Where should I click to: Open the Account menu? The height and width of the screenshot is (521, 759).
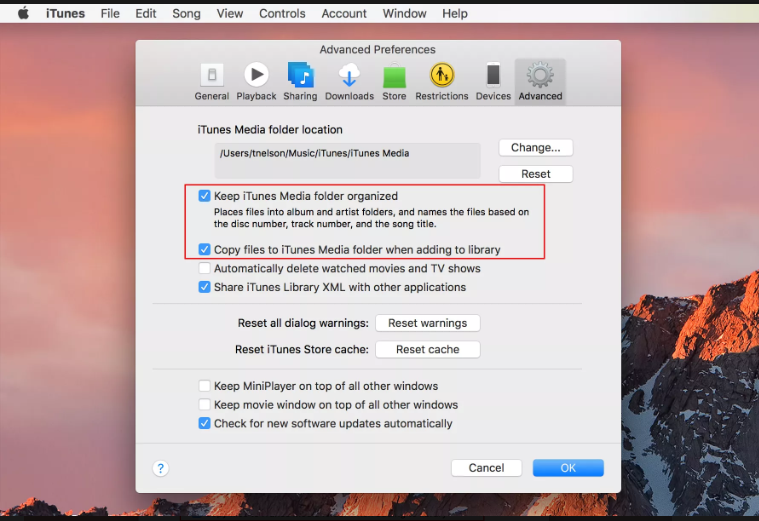pyautogui.click(x=344, y=14)
